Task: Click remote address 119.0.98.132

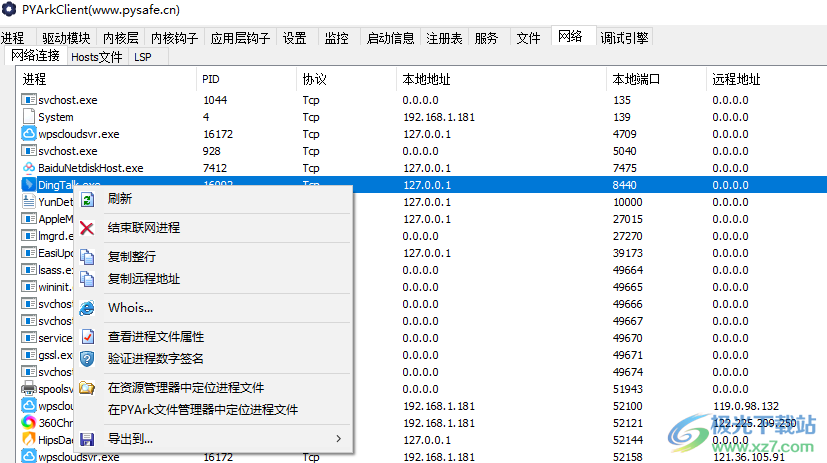Action: pyautogui.click(x=746, y=406)
